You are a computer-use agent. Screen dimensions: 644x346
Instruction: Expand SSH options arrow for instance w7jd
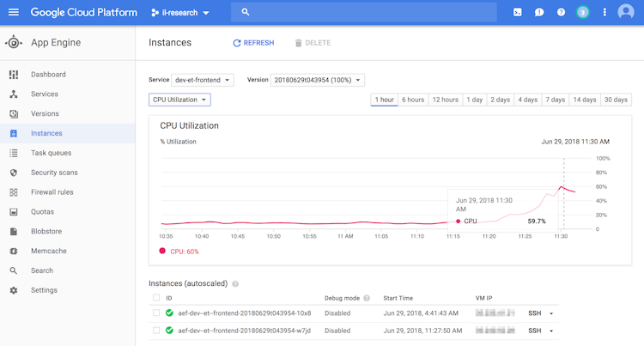pos(551,331)
